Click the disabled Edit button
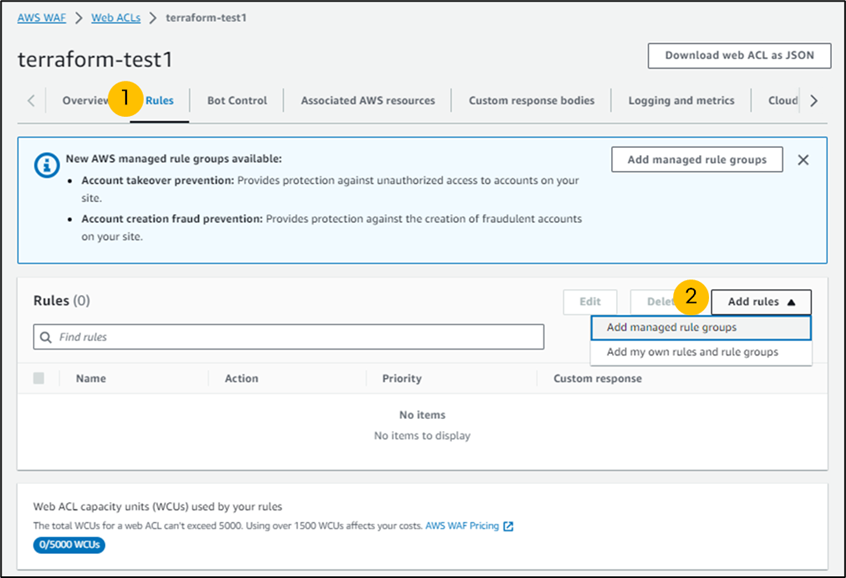The width and height of the screenshot is (846, 578). coord(590,302)
